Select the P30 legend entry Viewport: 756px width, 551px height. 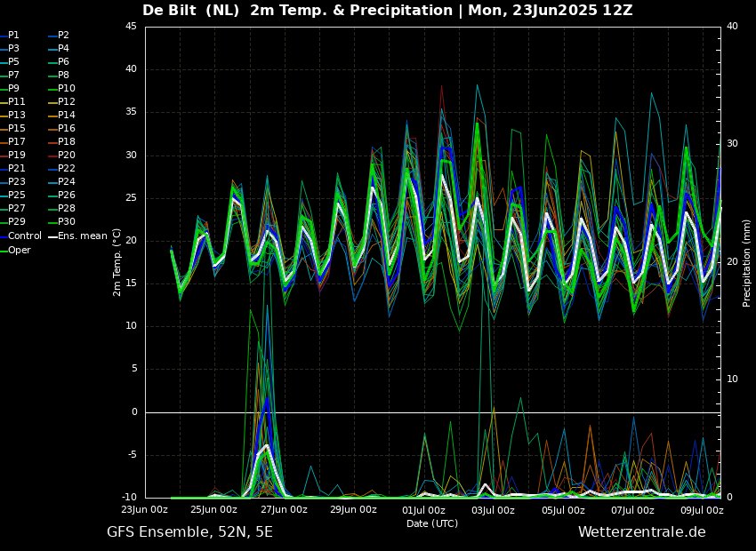67,221
